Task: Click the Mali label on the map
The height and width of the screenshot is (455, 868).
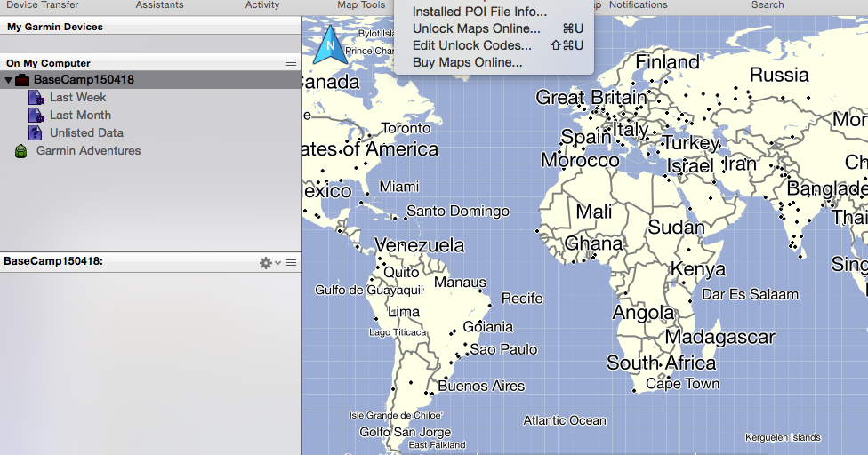Action: 594,212
